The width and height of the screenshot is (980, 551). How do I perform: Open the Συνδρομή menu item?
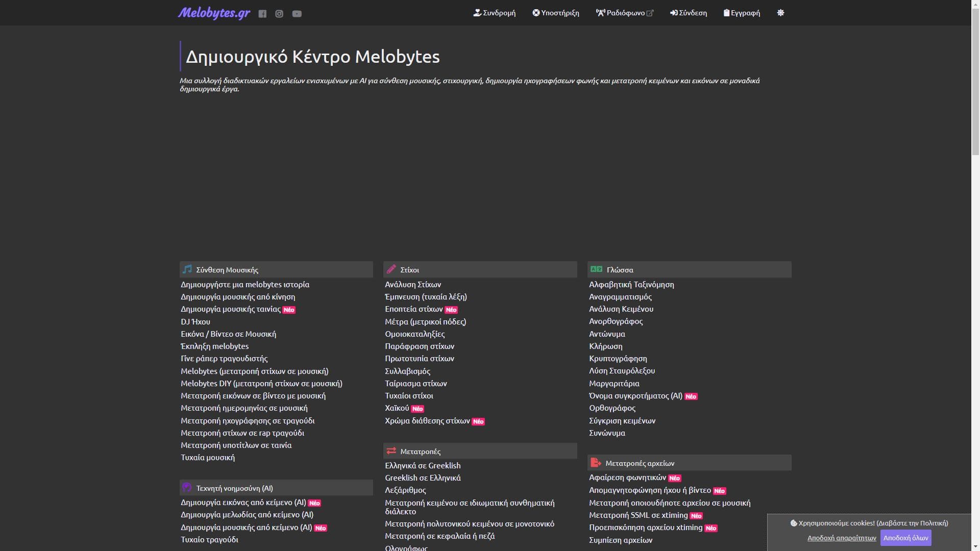click(x=494, y=13)
